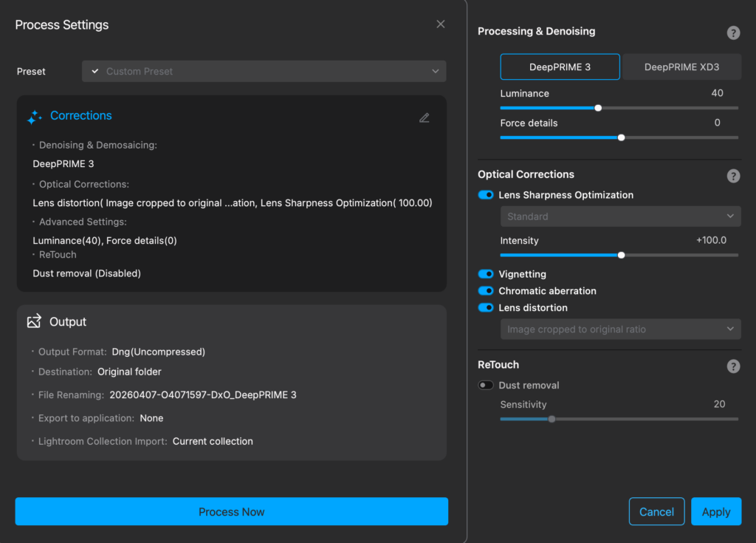Click the Processing & Denoising heading
Screen dimensions: 756x543
tap(536, 31)
